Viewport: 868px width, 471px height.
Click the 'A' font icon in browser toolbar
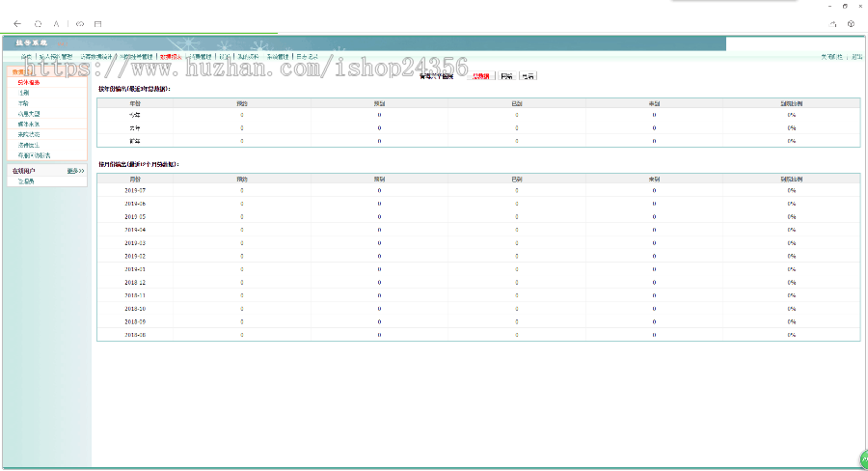coord(57,23)
